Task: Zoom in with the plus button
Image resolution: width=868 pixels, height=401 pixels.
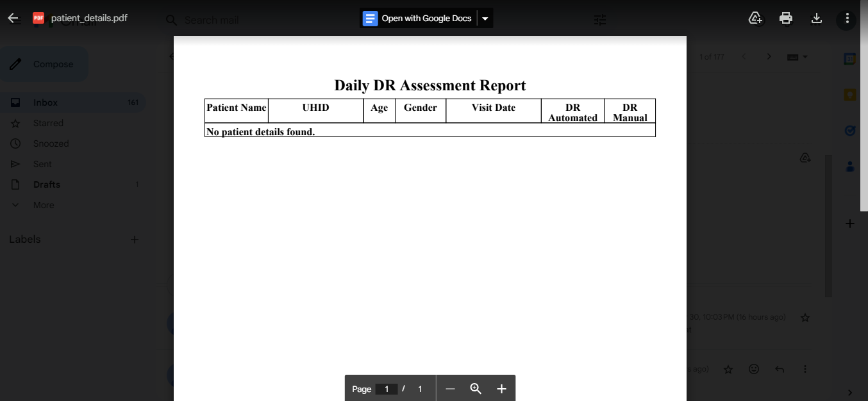Action: click(501, 389)
